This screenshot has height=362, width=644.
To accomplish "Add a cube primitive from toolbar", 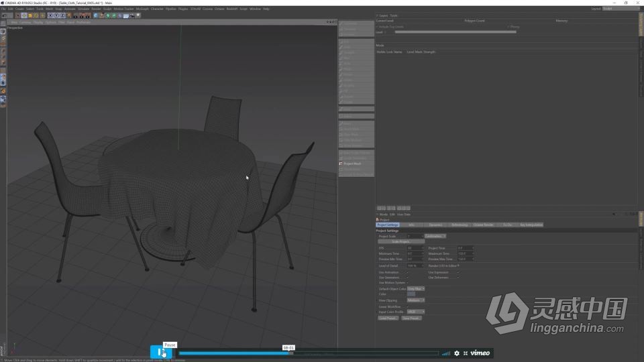I will 95,15.
